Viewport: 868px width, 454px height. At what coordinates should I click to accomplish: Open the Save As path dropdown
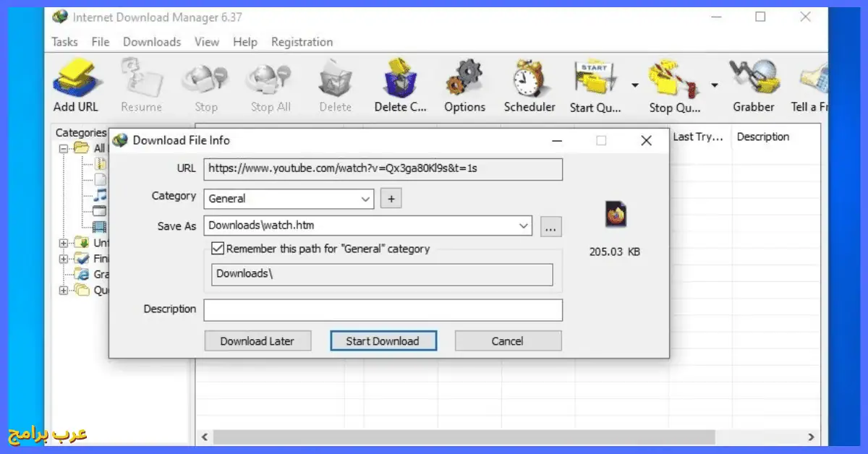point(524,226)
